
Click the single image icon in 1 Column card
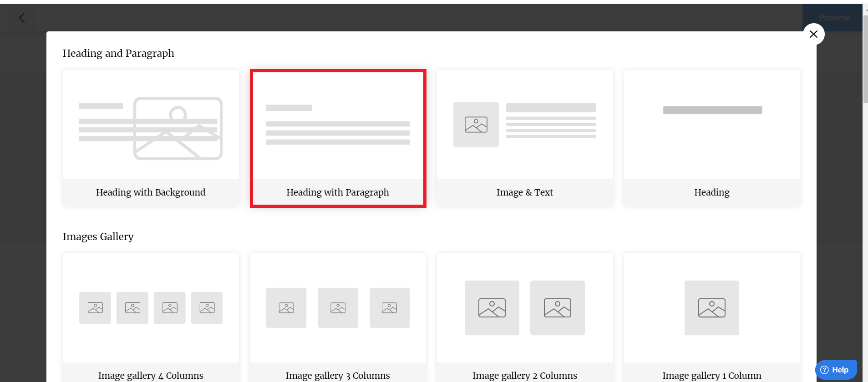click(x=712, y=308)
